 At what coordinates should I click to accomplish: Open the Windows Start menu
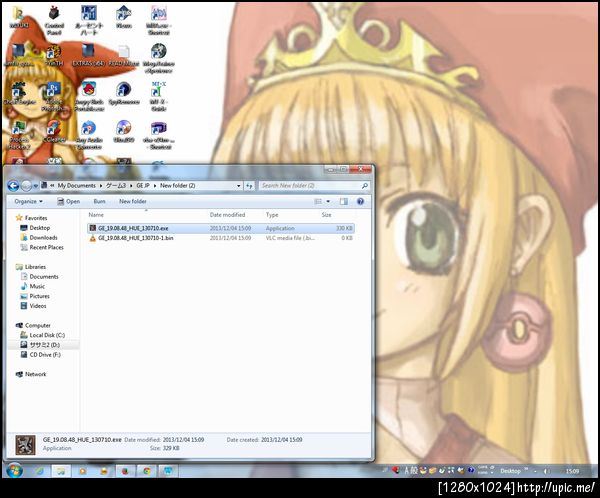(15, 470)
